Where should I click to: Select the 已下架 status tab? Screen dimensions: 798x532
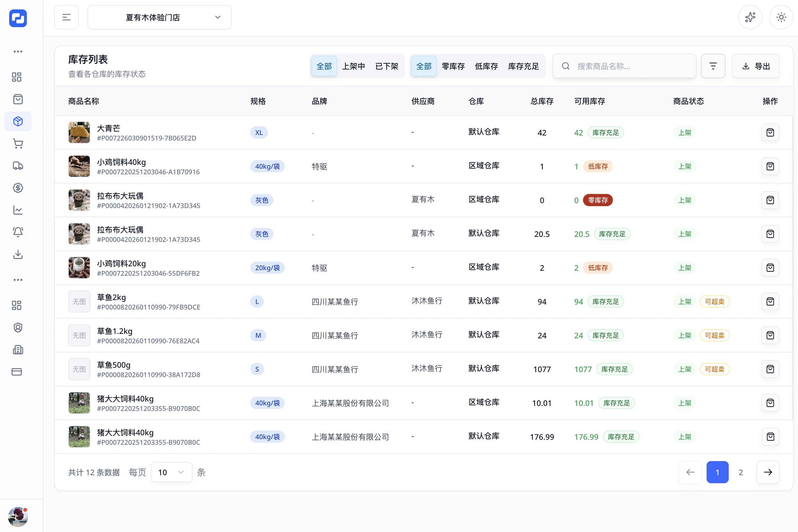coord(387,66)
